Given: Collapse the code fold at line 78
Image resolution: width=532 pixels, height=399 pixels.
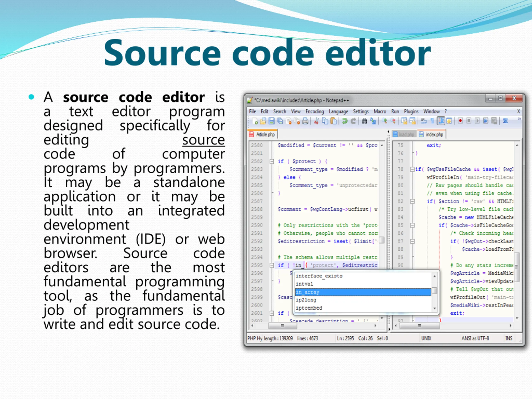Looking at the screenshot, I should pos(413,169).
